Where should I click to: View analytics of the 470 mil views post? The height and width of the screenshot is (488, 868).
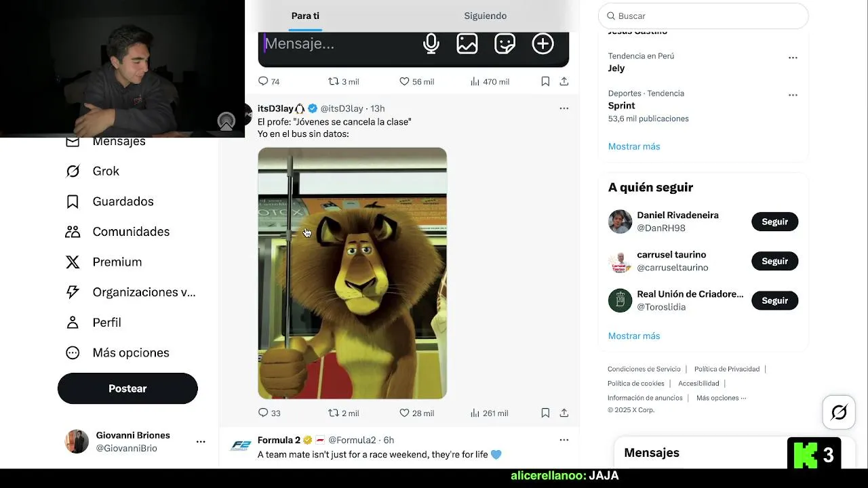click(490, 81)
